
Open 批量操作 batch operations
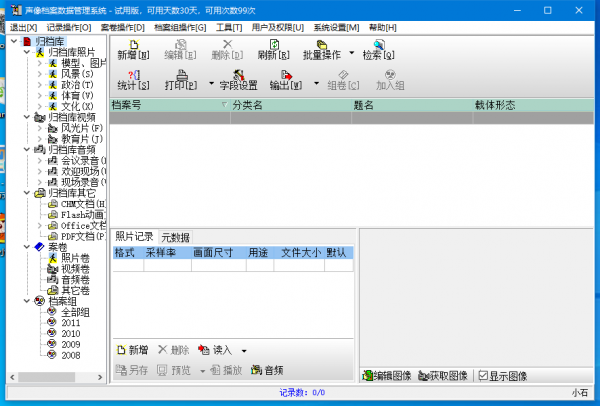(322, 50)
